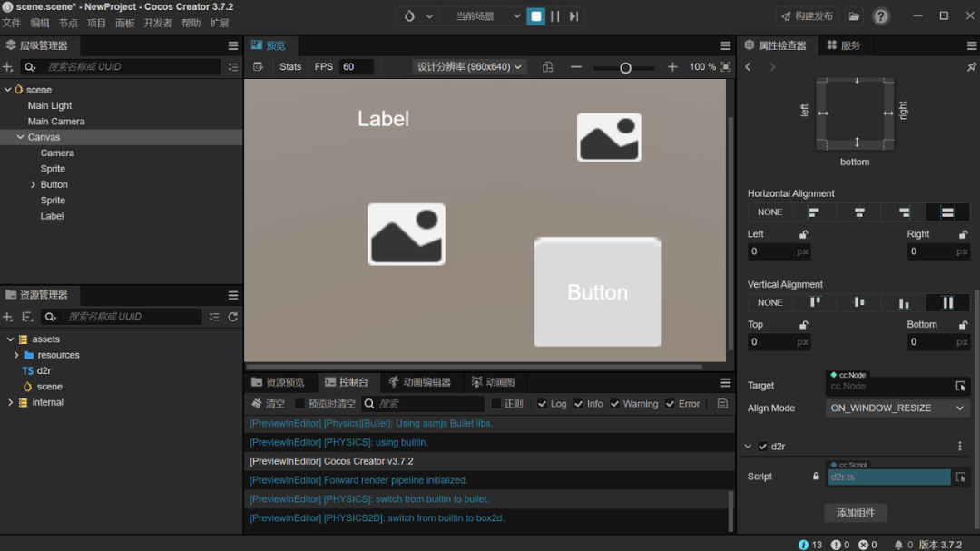Pause the scene preview
Viewport: 980px width, 551px height.
pyautogui.click(x=554, y=16)
